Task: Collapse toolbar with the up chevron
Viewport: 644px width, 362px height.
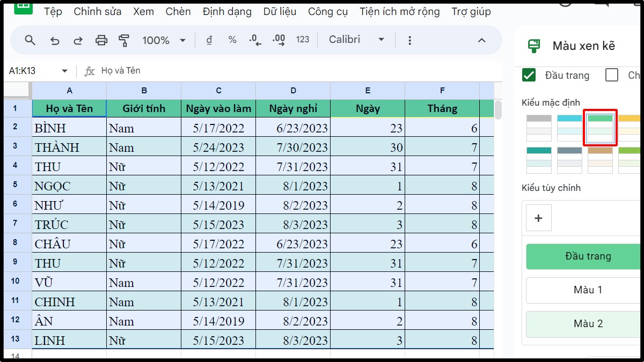Action: (482, 40)
